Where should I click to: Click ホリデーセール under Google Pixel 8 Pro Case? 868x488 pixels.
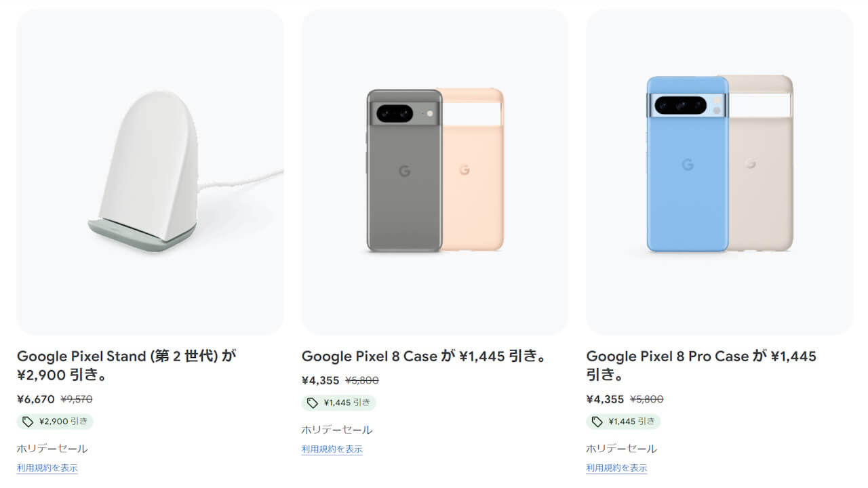click(x=620, y=448)
